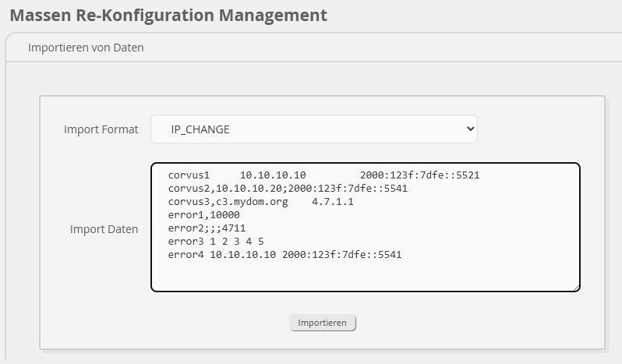Click the IP_CHANGE selected value text
Viewport: 622px width, 364px height.
[200, 129]
